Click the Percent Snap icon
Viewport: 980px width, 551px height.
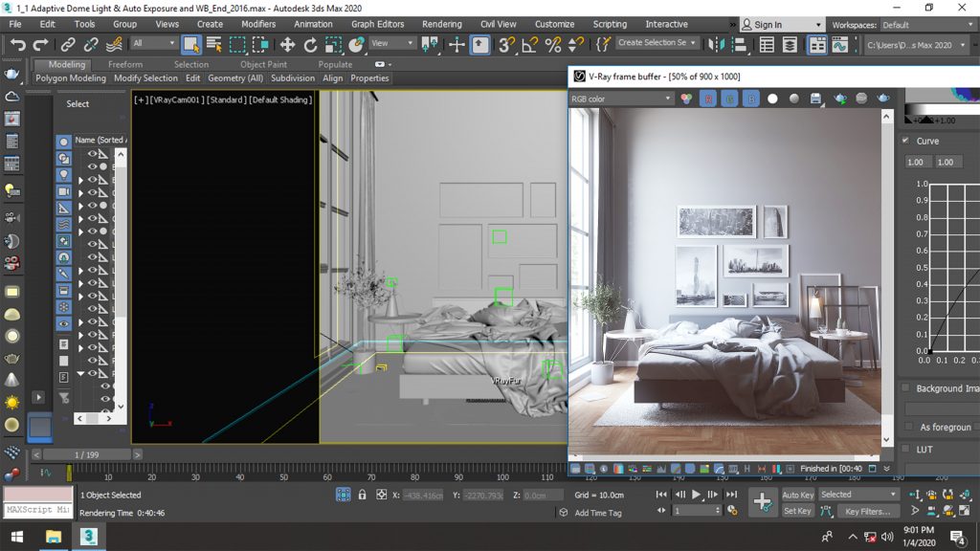pos(552,44)
